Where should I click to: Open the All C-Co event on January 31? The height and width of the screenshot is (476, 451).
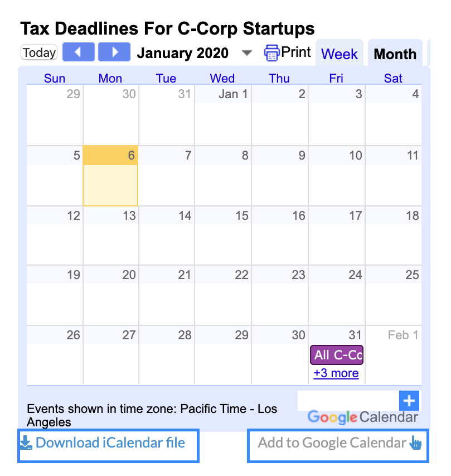tap(337, 355)
